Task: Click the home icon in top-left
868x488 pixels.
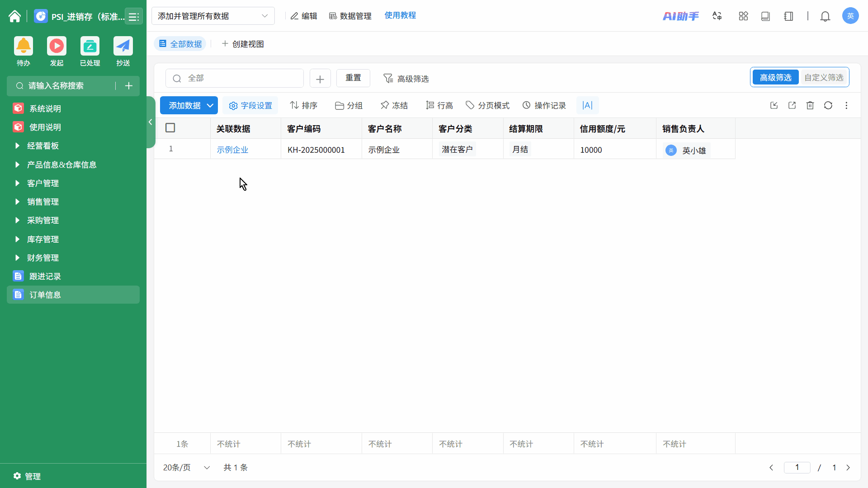Action: [x=14, y=16]
